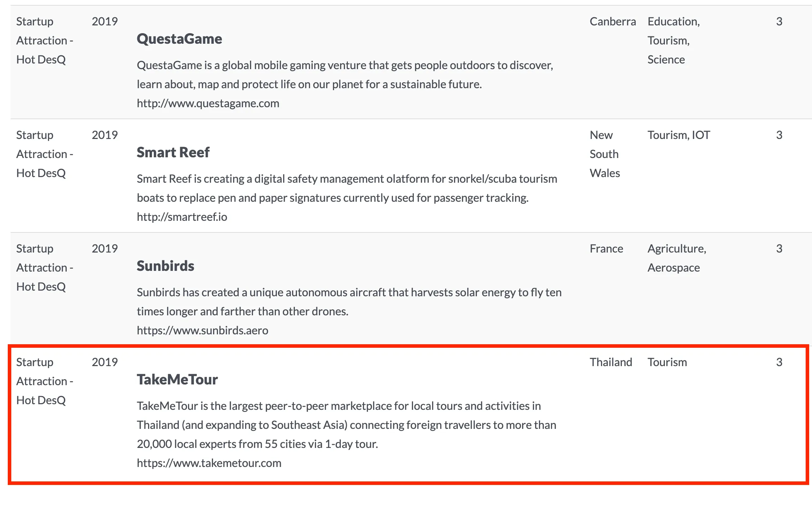This screenshot has width=812, height=510.
Task: Select the Canberra location cell
Action: point(613,22)
